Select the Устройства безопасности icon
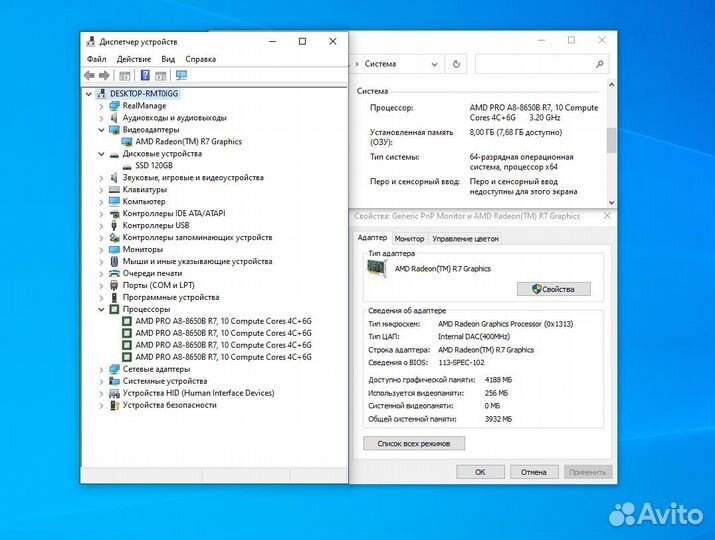The width and height of the screenshot is (715, 540). (x=114, y=405)
